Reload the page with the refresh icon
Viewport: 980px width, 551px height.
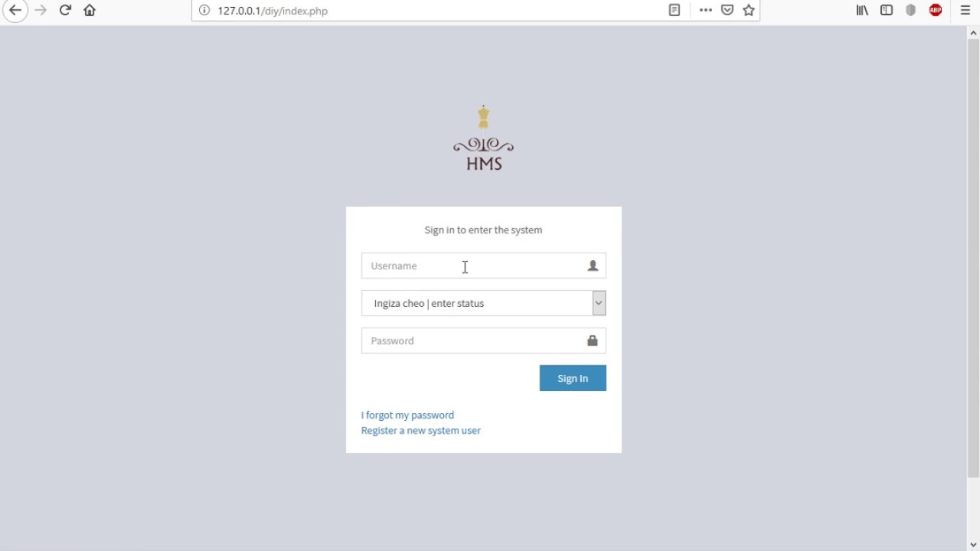tap(65, 11)
